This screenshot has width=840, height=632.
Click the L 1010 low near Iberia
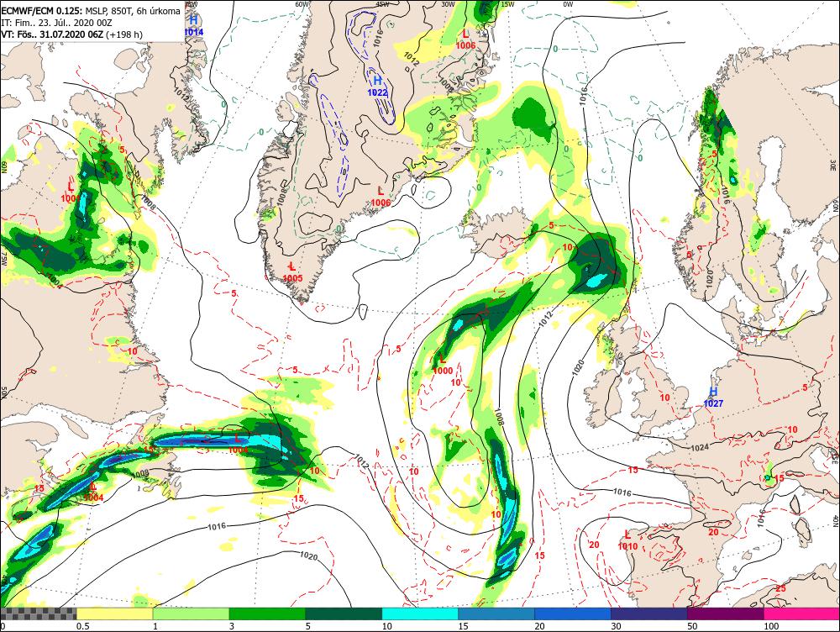[x=627, y=540]
